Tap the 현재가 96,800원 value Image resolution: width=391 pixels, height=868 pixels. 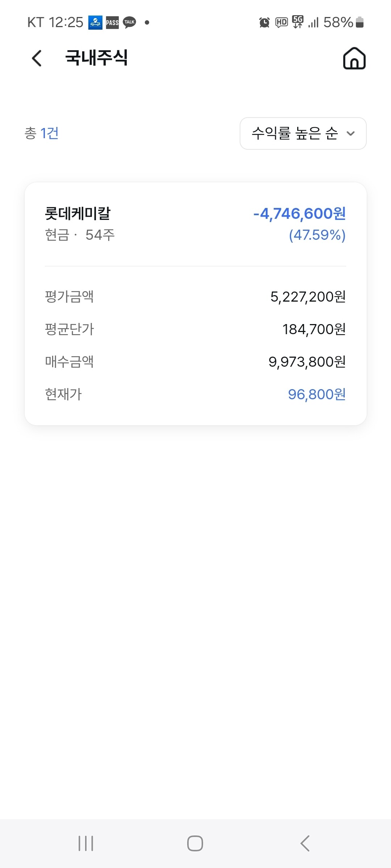317,394
